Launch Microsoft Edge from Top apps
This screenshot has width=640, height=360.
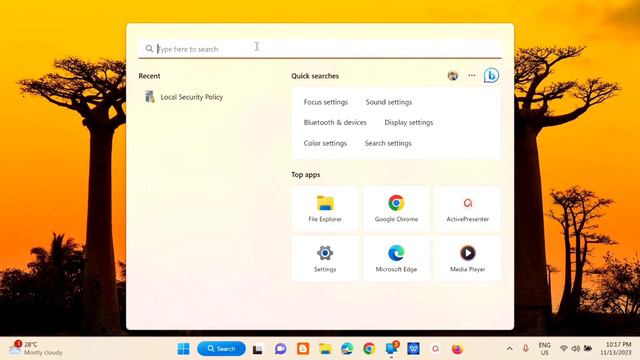click(x=396, y=259)
